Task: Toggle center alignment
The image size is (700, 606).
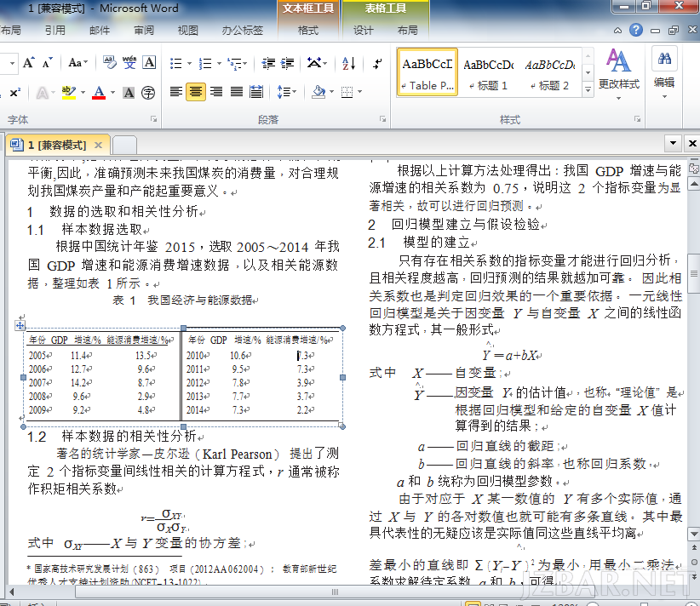Action: (x=196, y=92)
